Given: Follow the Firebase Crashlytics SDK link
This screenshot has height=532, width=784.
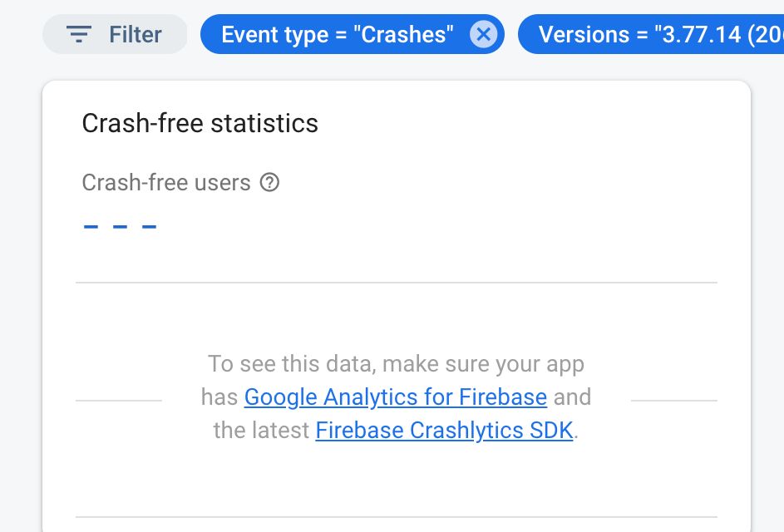Looking at the screenshot, I should (x=444, y=431).
